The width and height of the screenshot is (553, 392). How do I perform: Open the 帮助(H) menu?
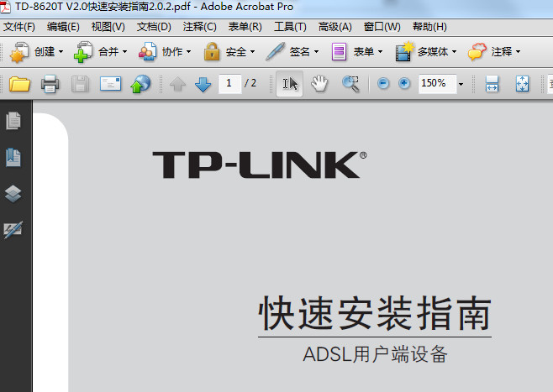(x=429, y=27)
